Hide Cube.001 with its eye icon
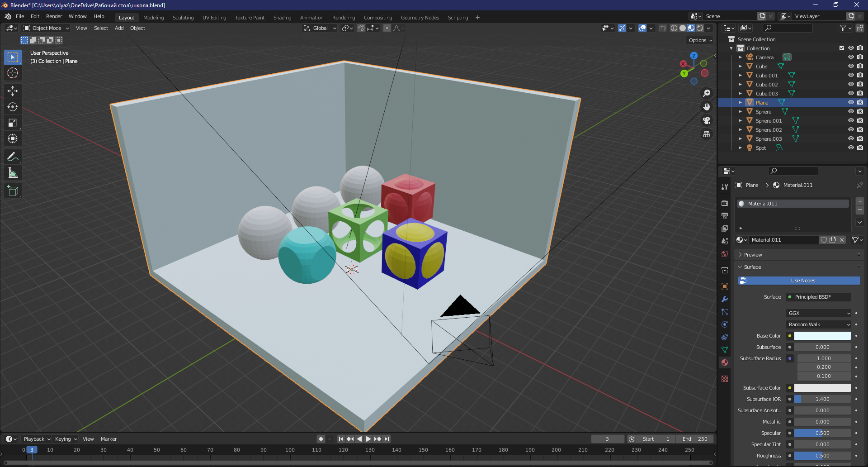868x467 pixels. point(851,75)
